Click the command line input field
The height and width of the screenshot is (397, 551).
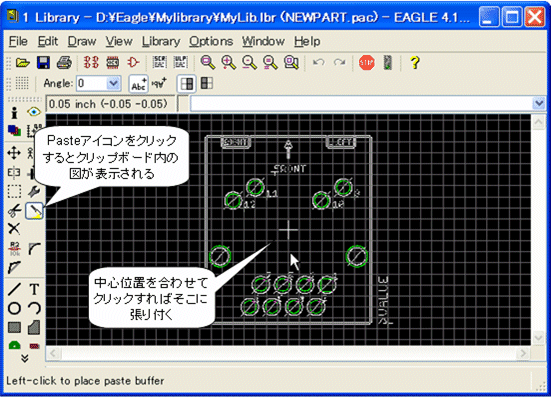(362, 104)
